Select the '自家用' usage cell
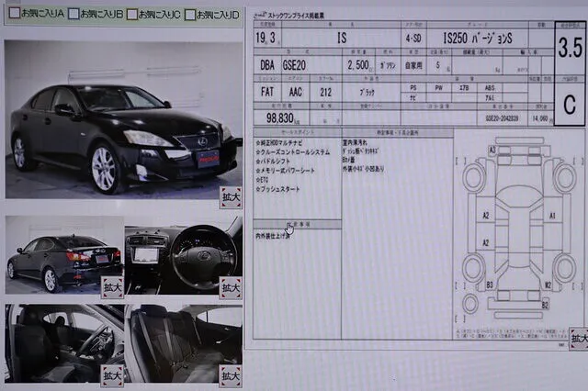 413,65
